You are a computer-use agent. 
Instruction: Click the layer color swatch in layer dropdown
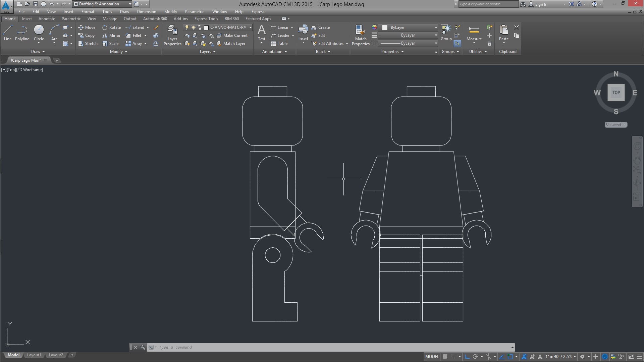point(207,27)
